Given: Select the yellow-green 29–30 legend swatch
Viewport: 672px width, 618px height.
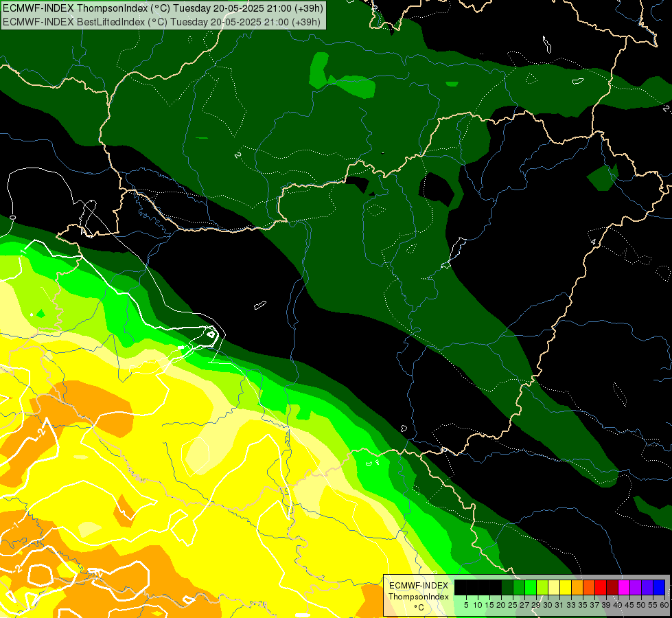Looking at the screenshot, I should coord(542,587).
